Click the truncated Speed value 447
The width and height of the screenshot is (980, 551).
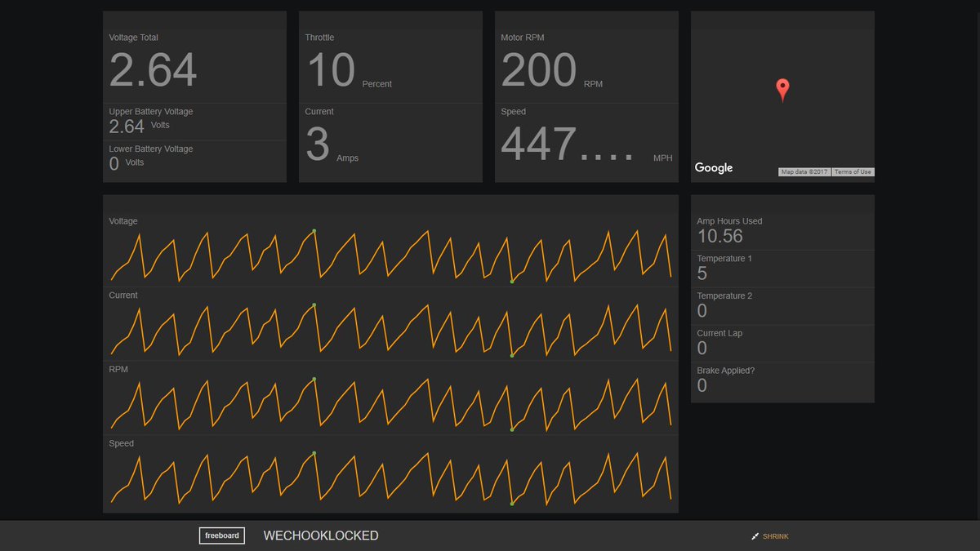coord(567,144)
